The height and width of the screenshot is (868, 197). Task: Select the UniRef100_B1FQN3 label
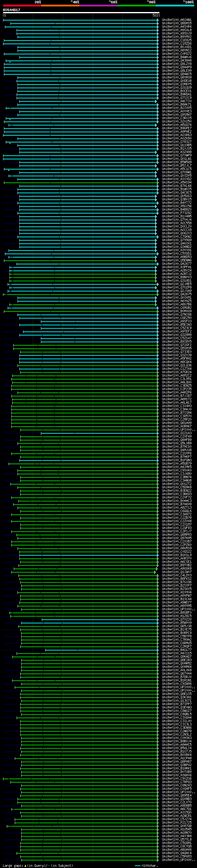click(176, 460)
